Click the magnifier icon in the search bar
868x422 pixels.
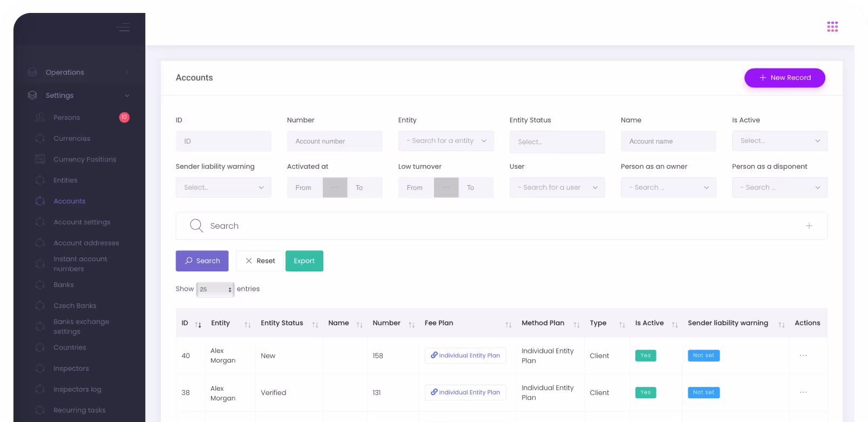point(196,226)
